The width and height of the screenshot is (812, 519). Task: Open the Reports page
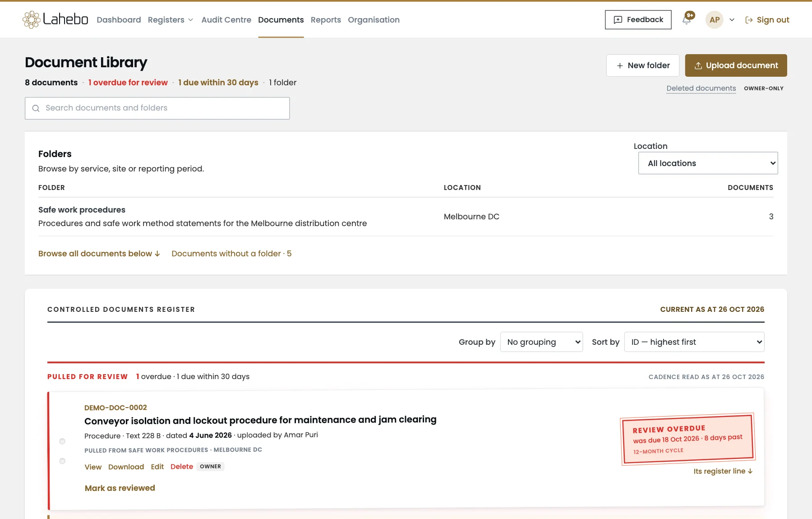(326, 19)
